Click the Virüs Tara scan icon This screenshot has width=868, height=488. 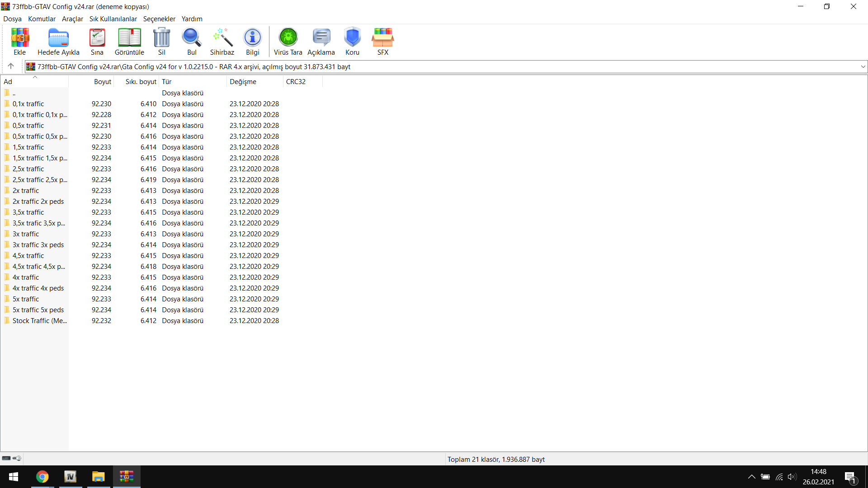pos(288,38)
